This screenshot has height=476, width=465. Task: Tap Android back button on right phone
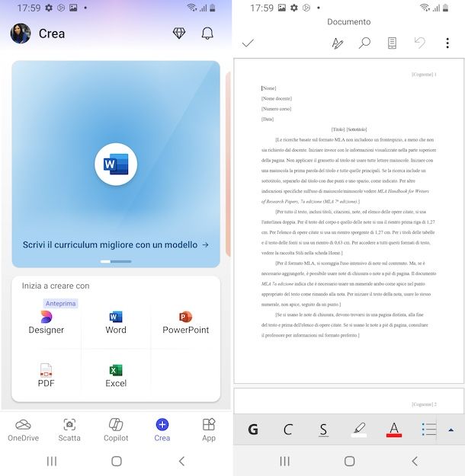tap(415, 461)
